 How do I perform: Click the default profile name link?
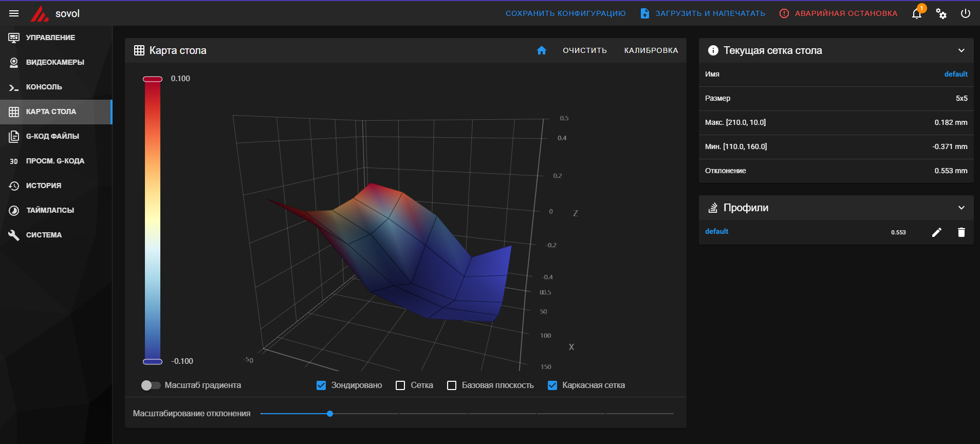coord(716,232)
